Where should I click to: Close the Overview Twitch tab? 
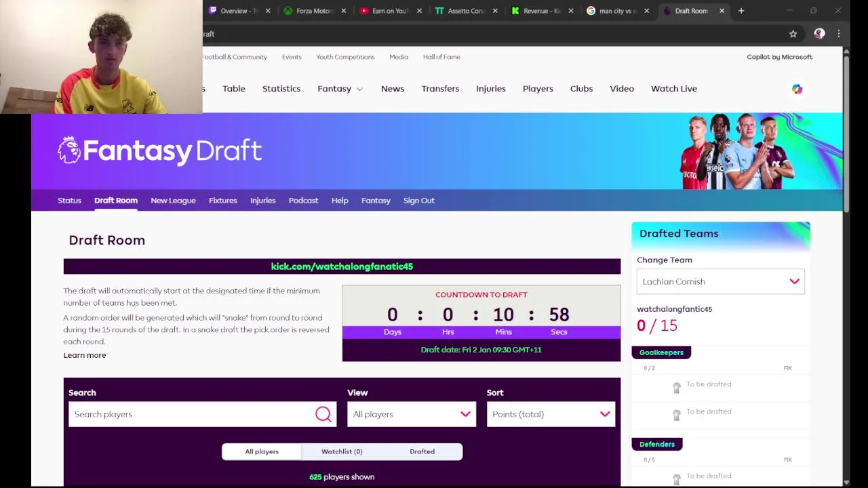268,11
